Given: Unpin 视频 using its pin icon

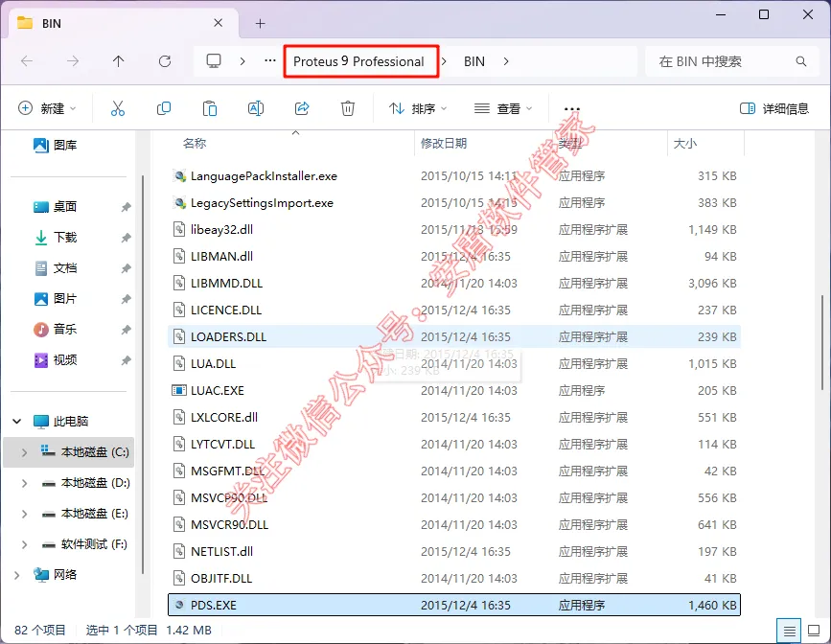Looking at the screenshot, I should point(127,361).
